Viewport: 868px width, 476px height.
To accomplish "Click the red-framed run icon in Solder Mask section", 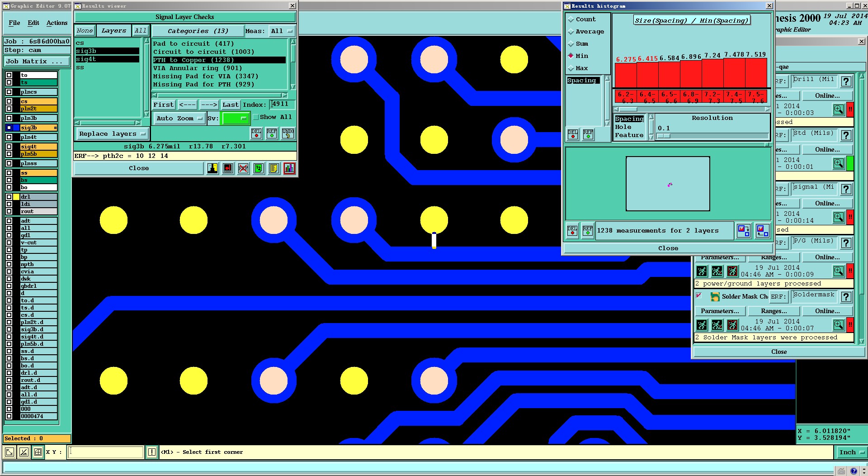I will click(732, 325).
